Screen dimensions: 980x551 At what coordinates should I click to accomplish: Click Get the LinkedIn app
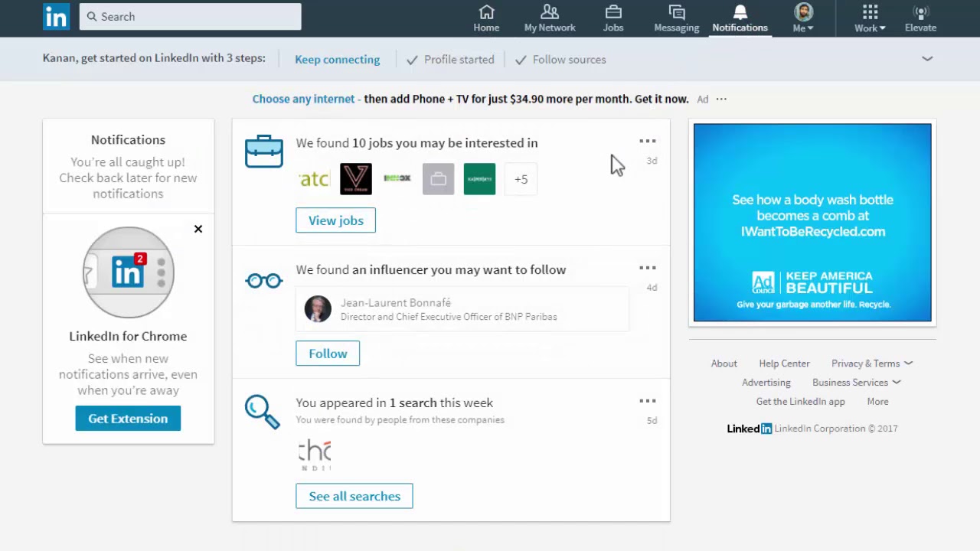point(801,402)
